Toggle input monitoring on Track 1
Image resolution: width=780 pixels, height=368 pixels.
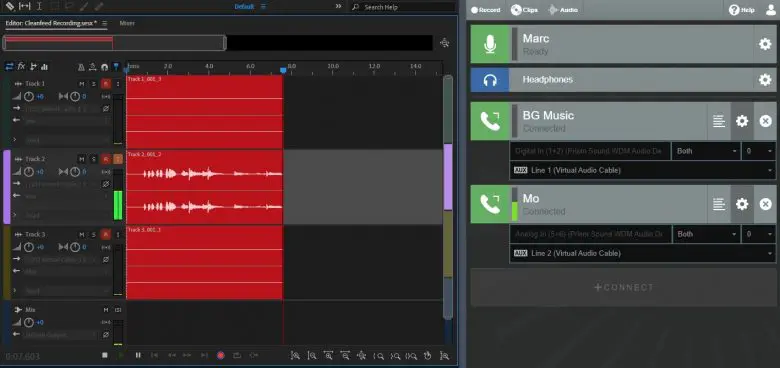118,84
